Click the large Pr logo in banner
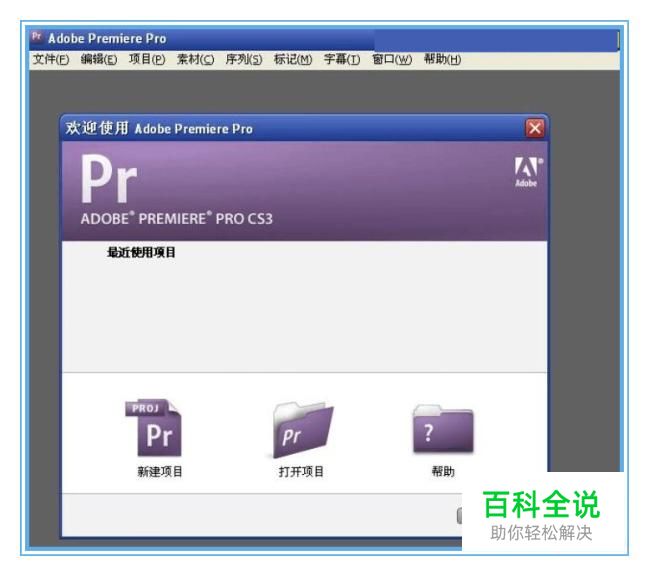 [x=109, y=179]
